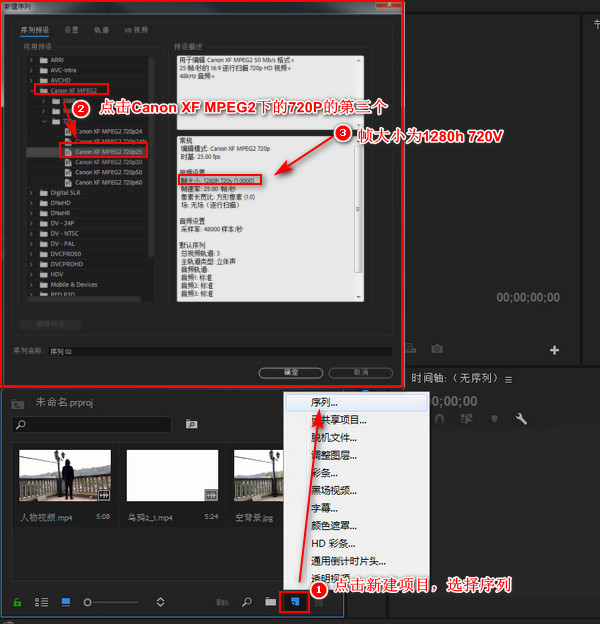Click the 序列名称 field containing 序列 02
The width and height of the screenshot is (601, 624).
tap(220, 351)
